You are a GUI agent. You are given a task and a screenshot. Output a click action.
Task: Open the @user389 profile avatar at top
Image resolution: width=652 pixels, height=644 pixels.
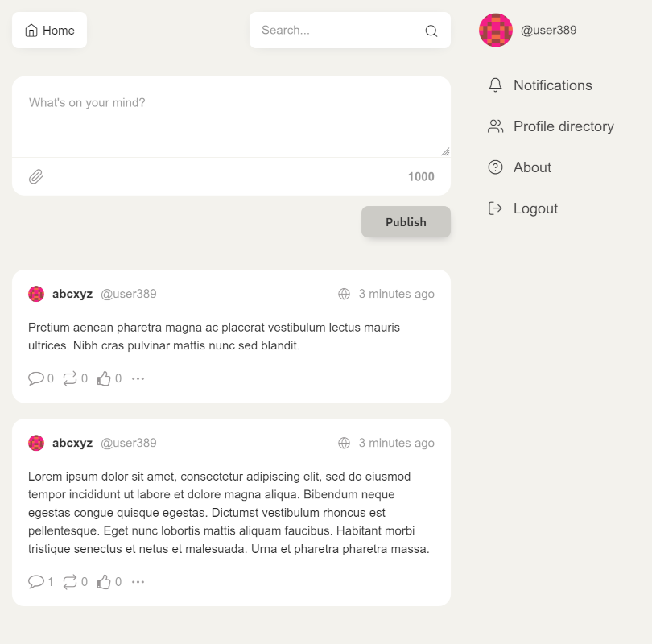pyautogui.click(x=496, y=31)
